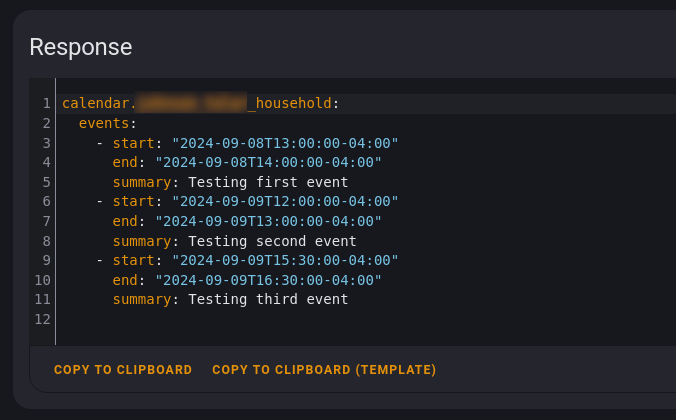Click the events key in YAML
The image size is (676, 420).
pyautogui.click(x=104, y=123)
